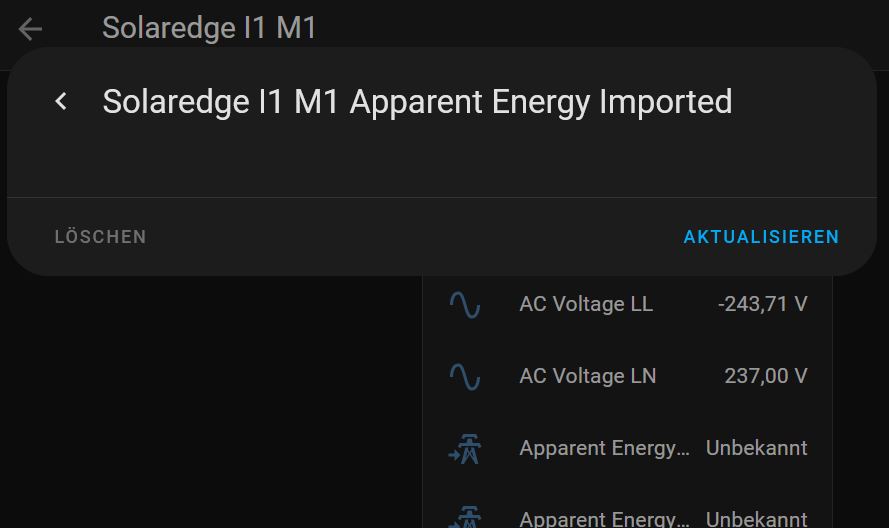Dismiss dialog by clicking dark backdrop left of entity list
This screenshot has height=528, width=889.
pyautogui.click(x=210, y=403)
